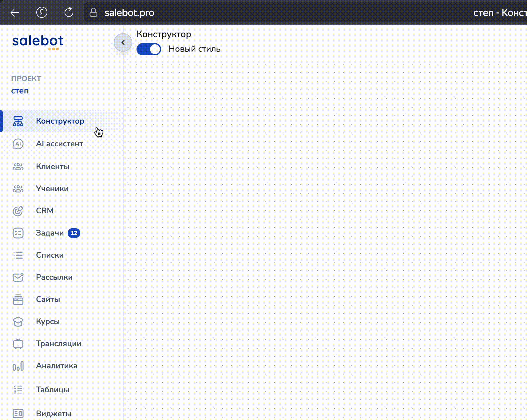Image resolution: width=527 pixels, height=420 pixels.
Task: Click the Конструктор sidebar icon
Action: pos(18,121)
